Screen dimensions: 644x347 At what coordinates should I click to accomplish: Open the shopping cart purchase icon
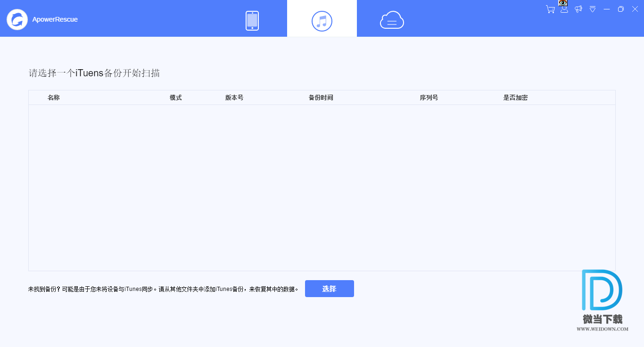550,9
